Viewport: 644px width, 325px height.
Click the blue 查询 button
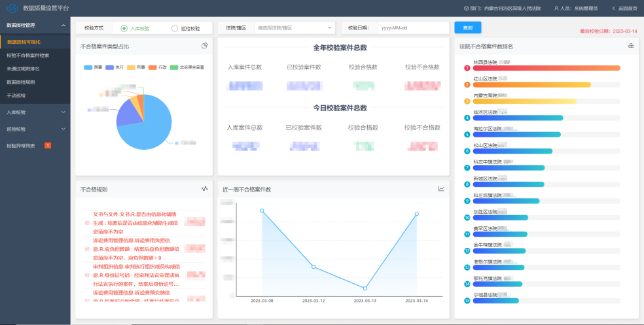pyautogui.click(x=467, y=28)
